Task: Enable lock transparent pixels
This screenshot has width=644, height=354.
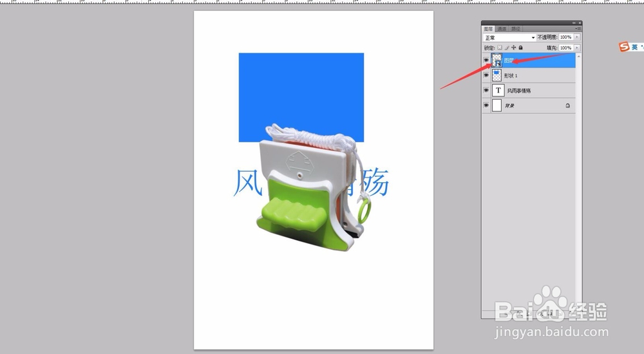Action: [500, 48]
